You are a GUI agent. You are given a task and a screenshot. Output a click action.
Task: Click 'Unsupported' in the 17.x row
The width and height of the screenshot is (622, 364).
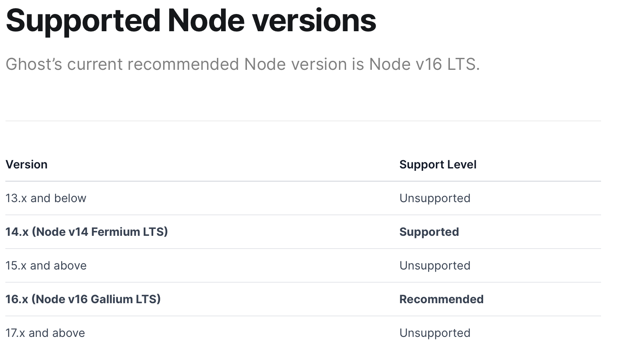[x=435, y=333]
